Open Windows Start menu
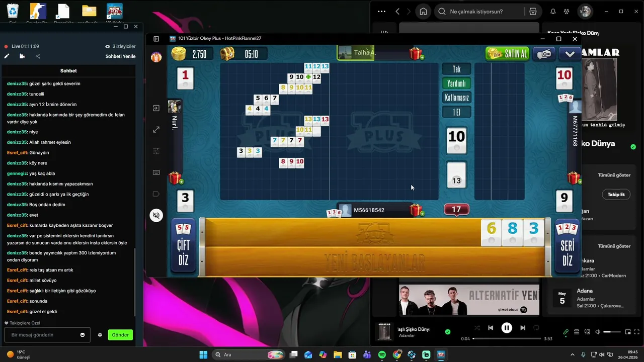 pyautogui.click(x=203, y=355)
